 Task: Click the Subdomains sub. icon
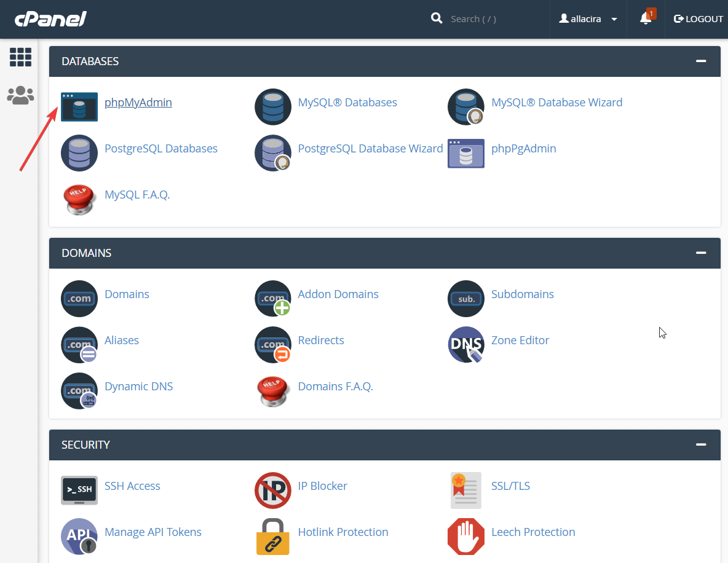click(x=466, y=299)
